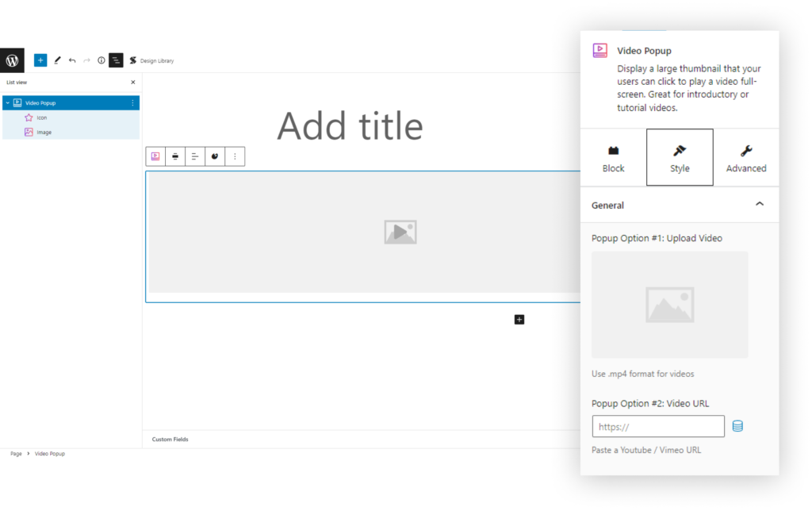Click the Undo arrow in the editor toolbar

(71, 60)
